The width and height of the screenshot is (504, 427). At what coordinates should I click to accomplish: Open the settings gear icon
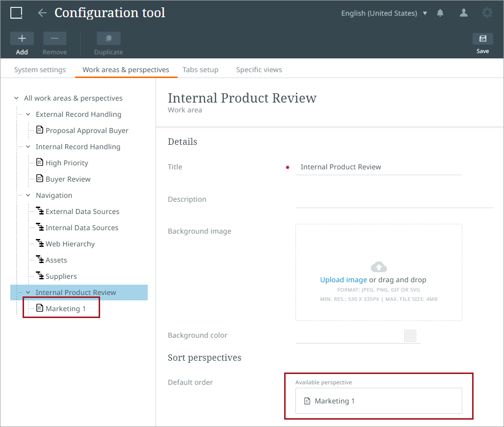pos(487,13)
